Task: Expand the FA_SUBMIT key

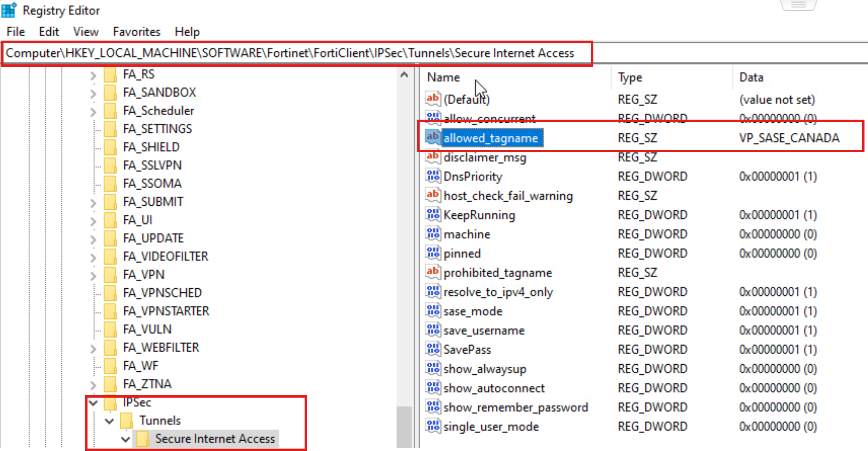Action: tap(93, 203)
